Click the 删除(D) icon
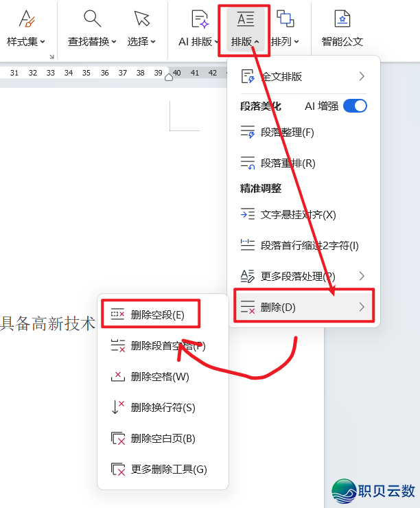The image size is (420, 508). [x=248, y=307]
